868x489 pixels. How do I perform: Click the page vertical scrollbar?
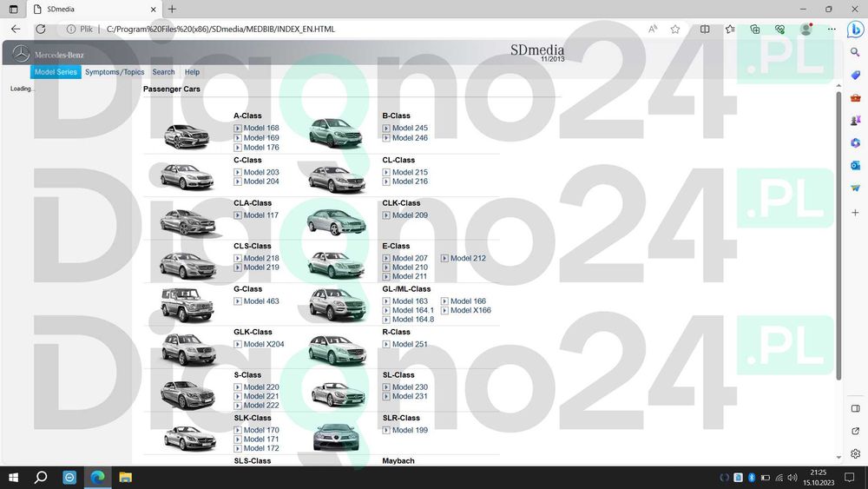838,235
